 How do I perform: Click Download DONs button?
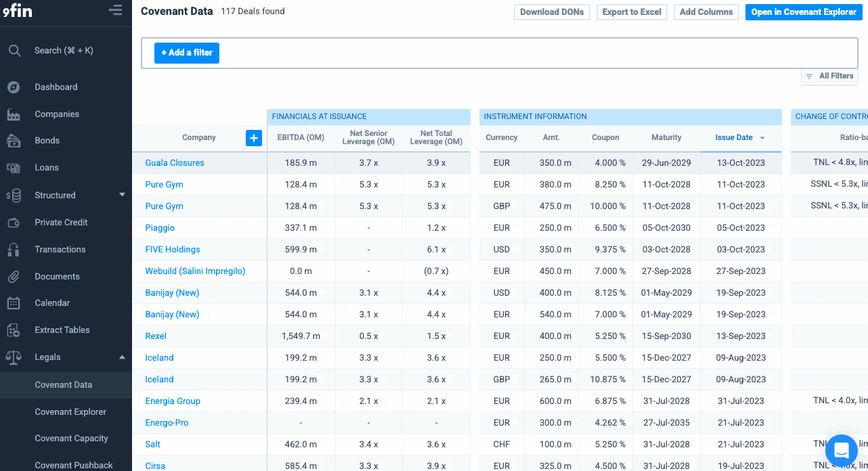pyautogui.click(x=552, y=12)
